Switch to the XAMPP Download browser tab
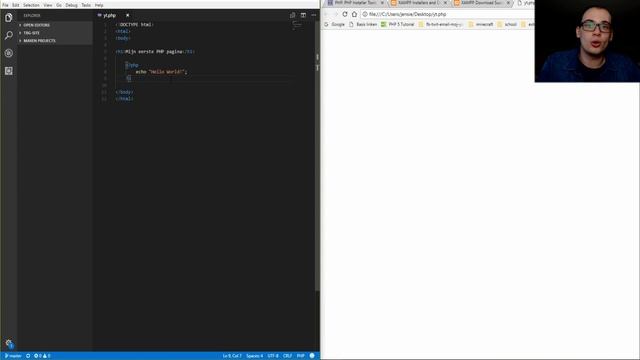Screen dimensions: 640x360 (481, 3)
